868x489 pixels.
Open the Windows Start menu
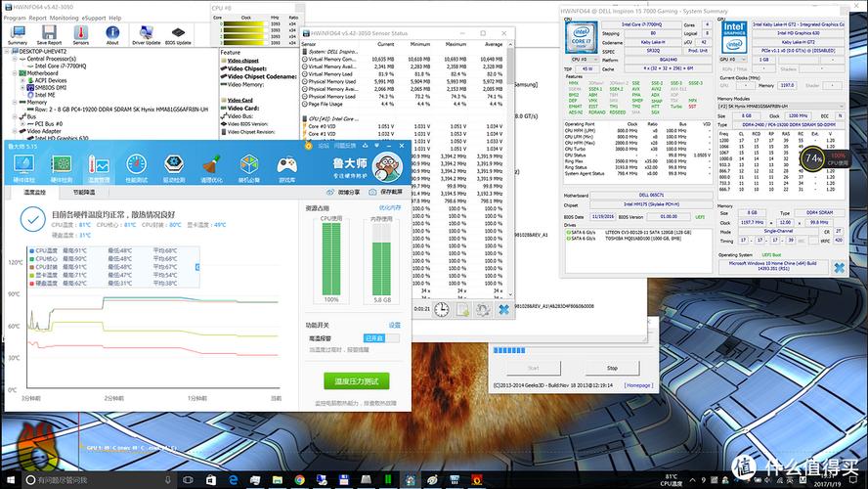point(11,479)
